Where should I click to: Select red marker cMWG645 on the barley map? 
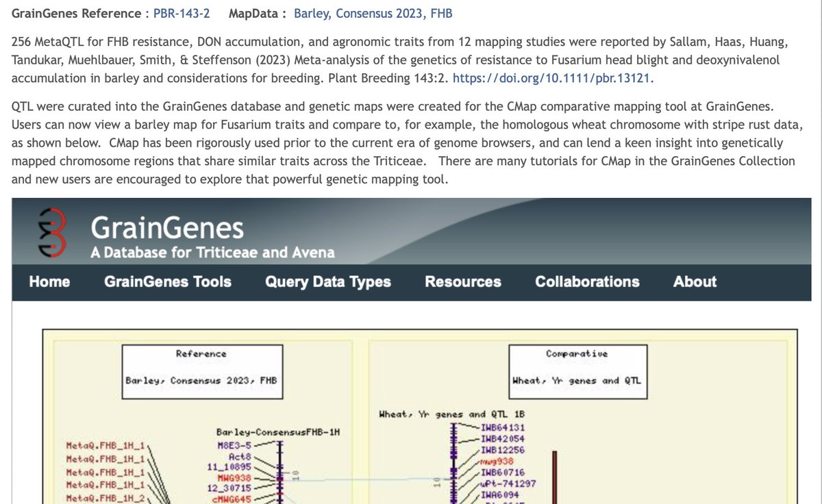coord(233,499)
